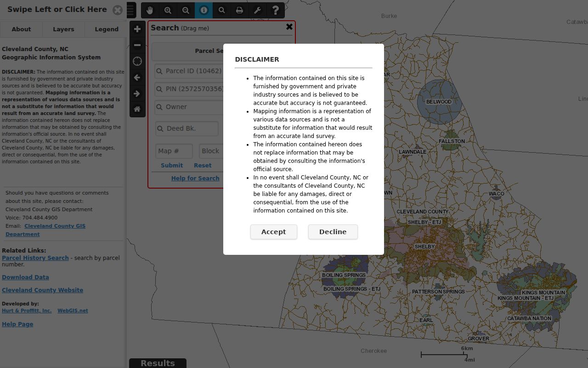This screenshot has height=368, width=588.
Task: Toggle the identify info tool
Action: [204, 10]
